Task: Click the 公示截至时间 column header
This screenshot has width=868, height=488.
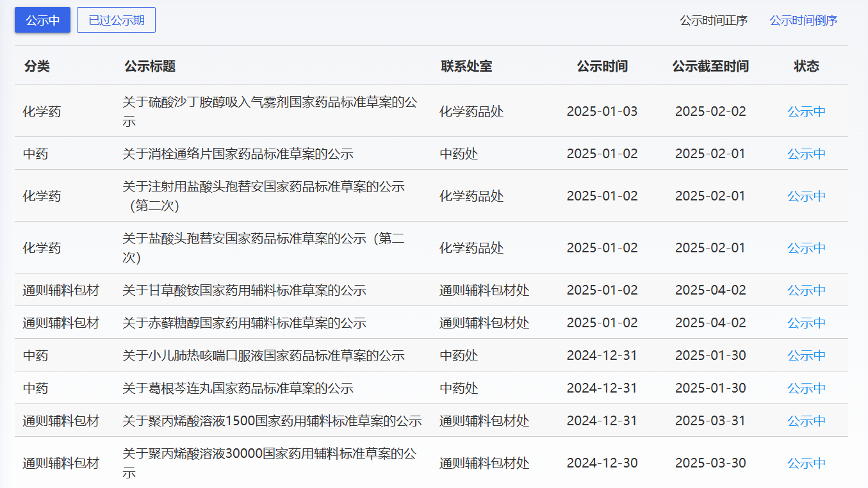Action: (710, 66)
